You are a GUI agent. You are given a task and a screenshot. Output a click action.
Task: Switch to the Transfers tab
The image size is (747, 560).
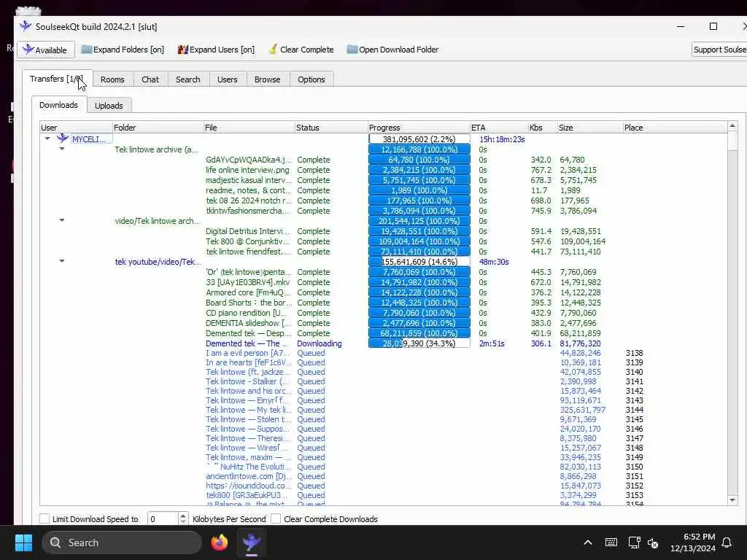[x=57, y=79]
